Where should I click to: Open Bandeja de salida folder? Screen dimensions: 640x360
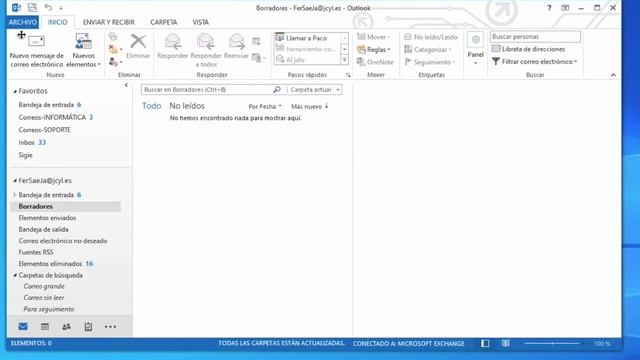click(x=43, y=229)
